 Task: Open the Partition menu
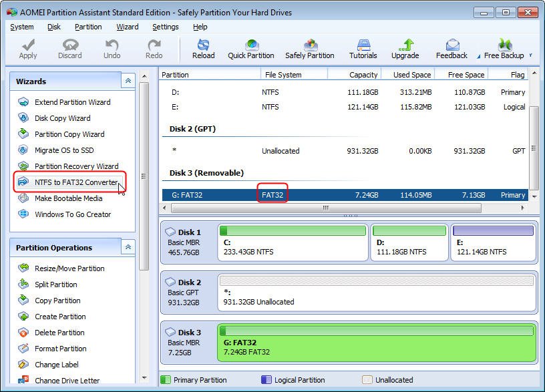pos(88,27)
